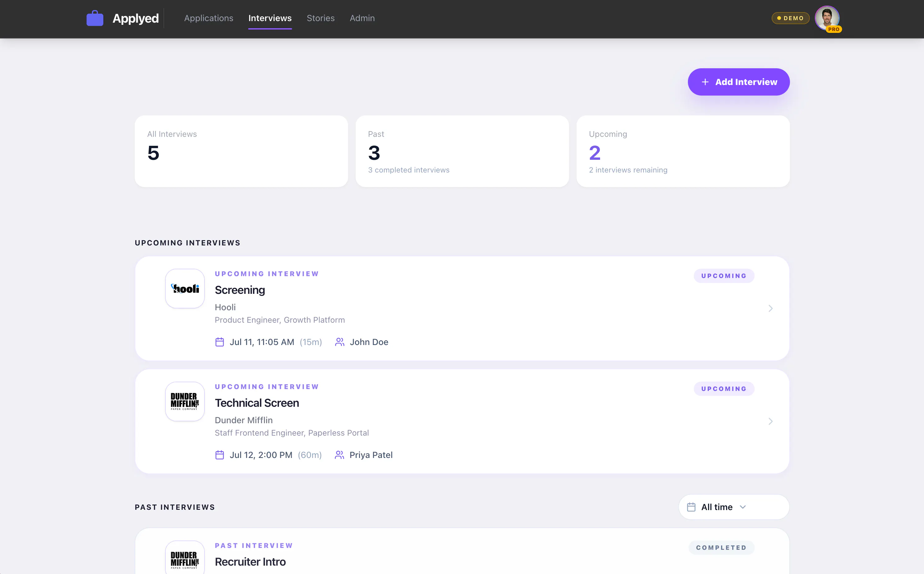Open the Admin tab
This screenshot has width=924, height=574.
coord(362,18)
